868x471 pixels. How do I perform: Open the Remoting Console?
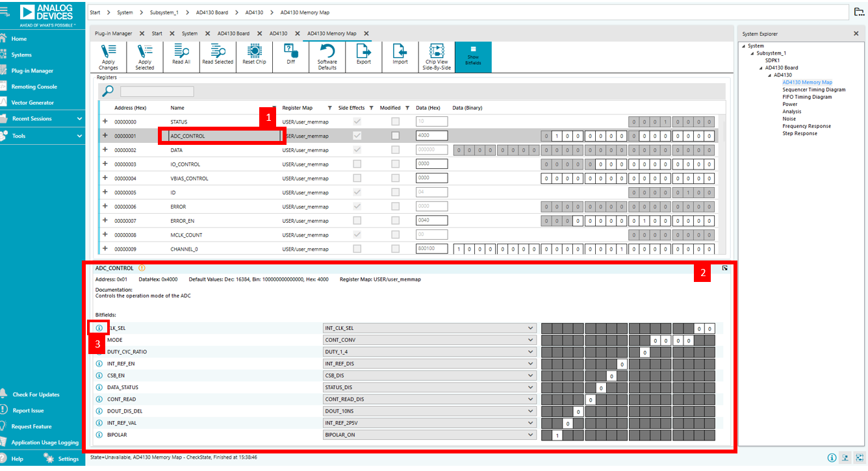(34, 86)
